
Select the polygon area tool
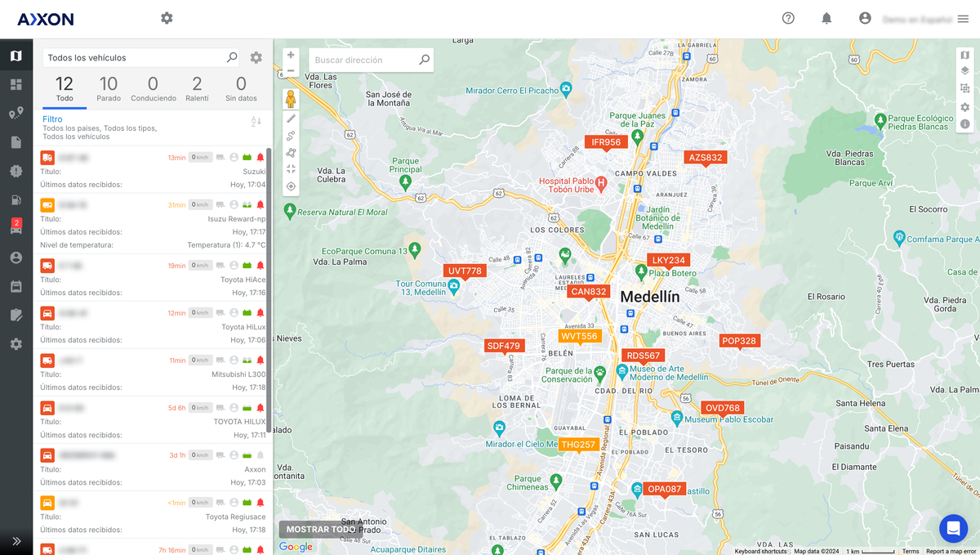point(291,152)
